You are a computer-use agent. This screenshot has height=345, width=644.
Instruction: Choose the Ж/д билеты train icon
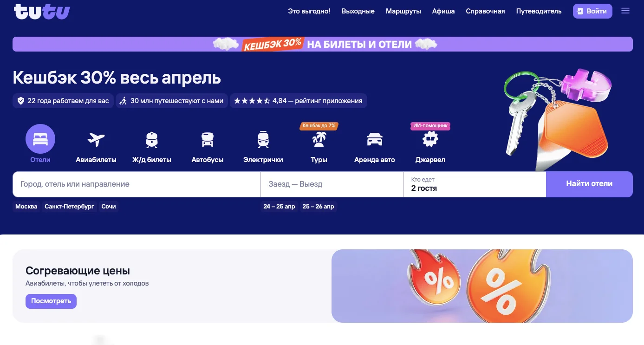point(152,139)
